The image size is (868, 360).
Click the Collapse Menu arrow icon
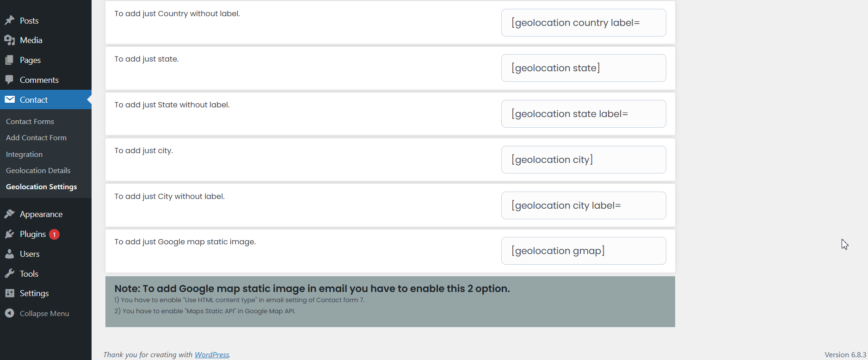10,313
